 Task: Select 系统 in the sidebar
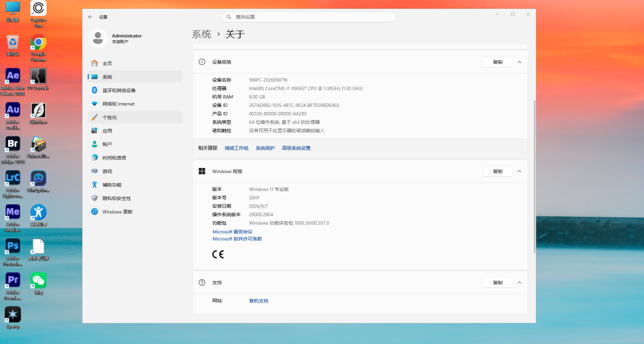click(x=135, y=77)
